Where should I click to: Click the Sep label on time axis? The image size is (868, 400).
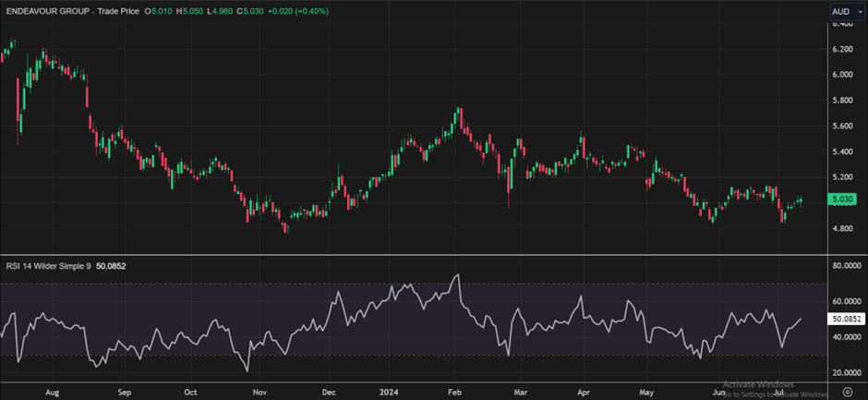click(x=124, y=392)
